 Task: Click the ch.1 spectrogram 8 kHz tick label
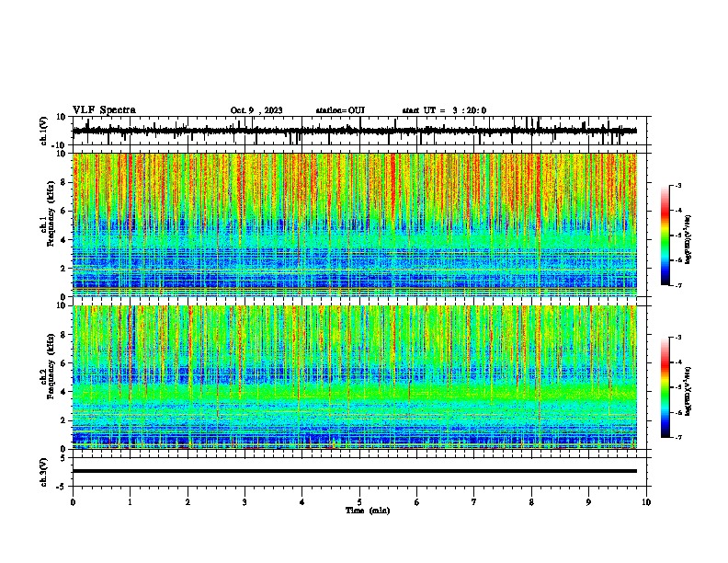coord(63,182)
